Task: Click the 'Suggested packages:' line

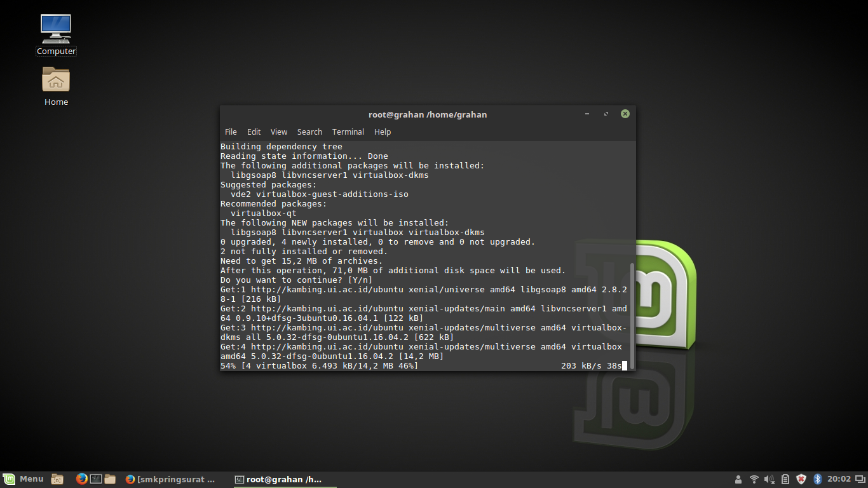Action: pyautogui.click(x=269, y=184)
